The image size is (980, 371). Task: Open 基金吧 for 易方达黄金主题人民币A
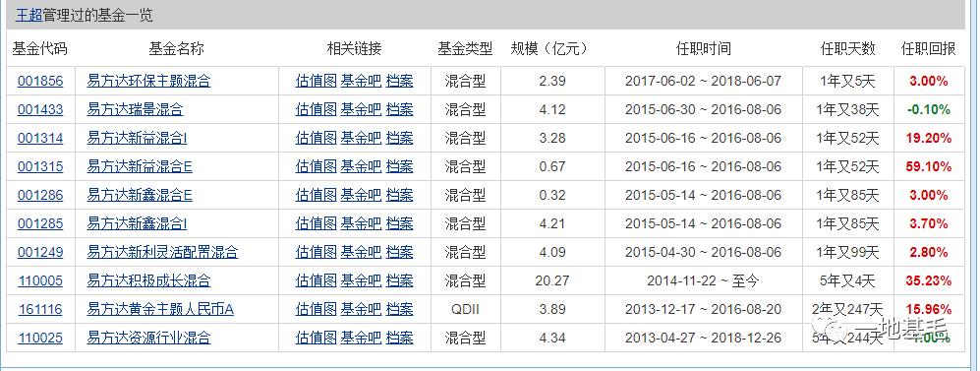pos(361,309)
